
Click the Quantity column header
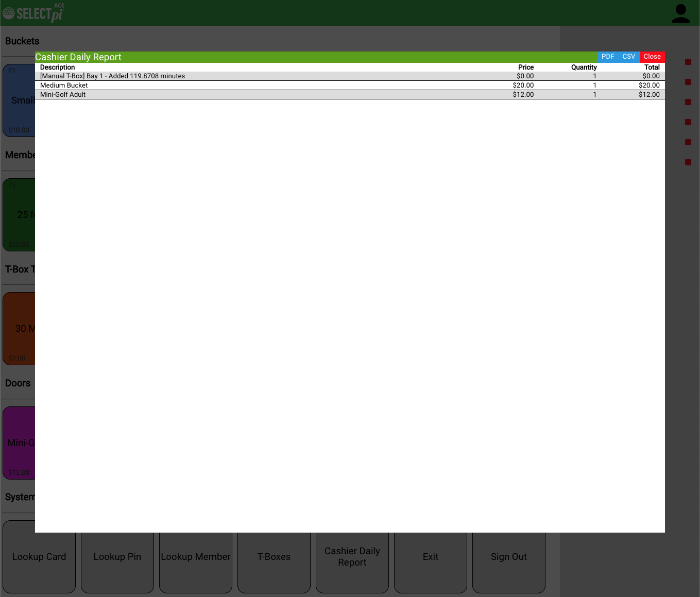584,67
